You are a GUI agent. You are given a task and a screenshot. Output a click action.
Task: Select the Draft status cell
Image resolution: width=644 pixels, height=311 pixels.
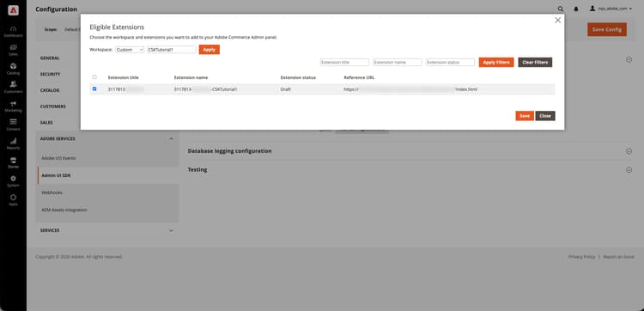[x=285, y=89]
